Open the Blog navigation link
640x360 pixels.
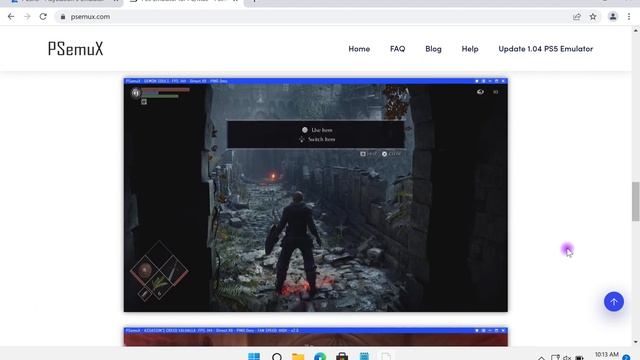coord(433,49)
